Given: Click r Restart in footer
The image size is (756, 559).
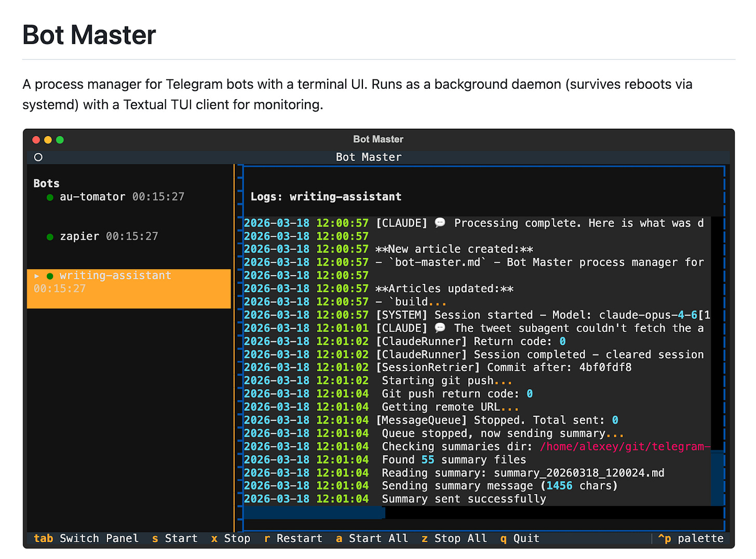Looking at the screenshot, I should (293, 538).
